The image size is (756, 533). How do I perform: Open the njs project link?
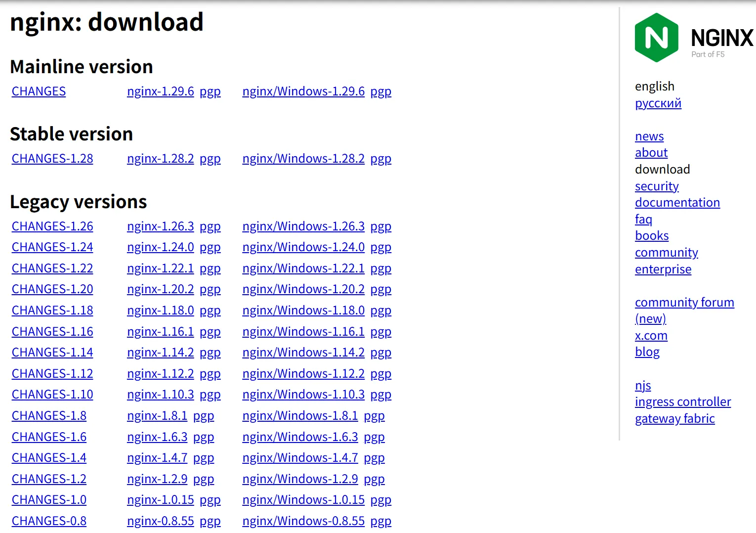(x=642, y=386)
